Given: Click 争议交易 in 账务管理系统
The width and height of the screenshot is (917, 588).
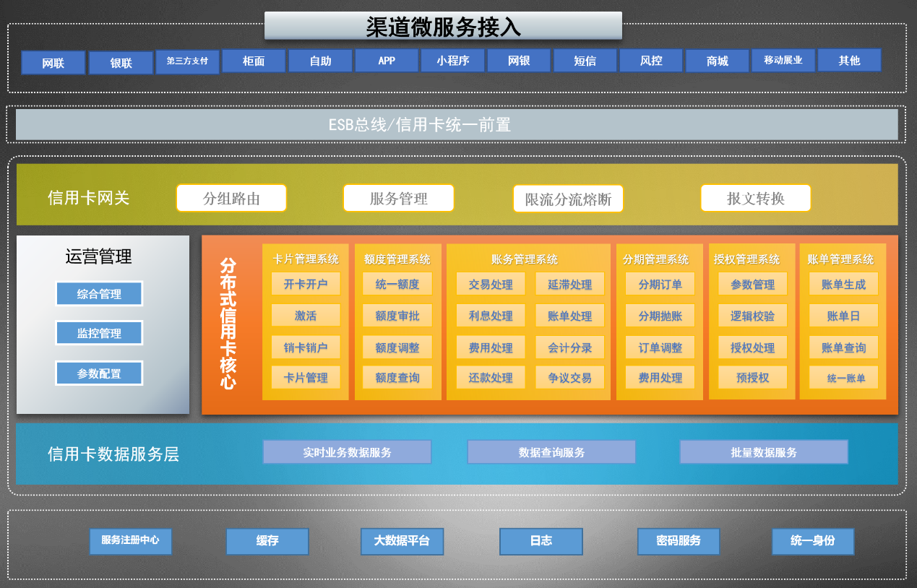Looking at the screenshot, I should tap(570, 378).
